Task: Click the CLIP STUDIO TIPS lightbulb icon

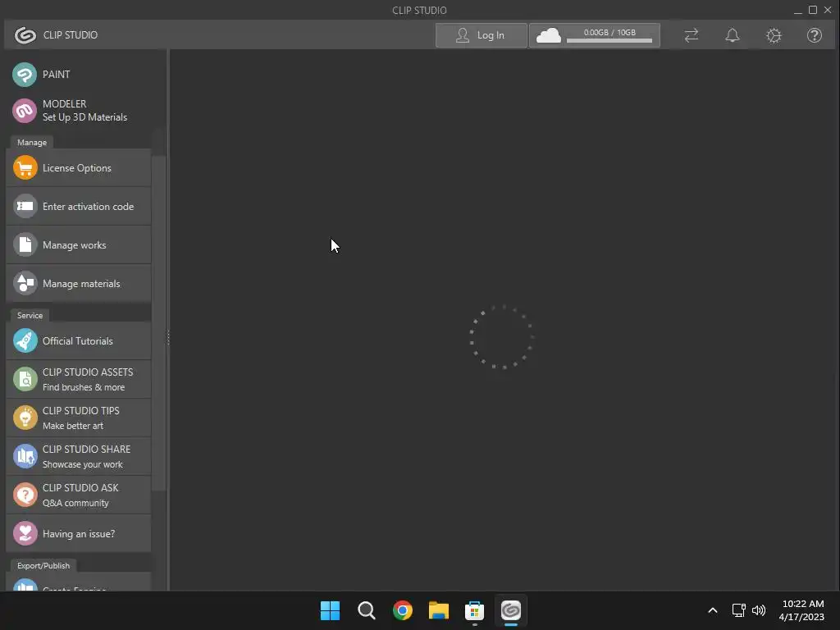Action: (25, 418)
